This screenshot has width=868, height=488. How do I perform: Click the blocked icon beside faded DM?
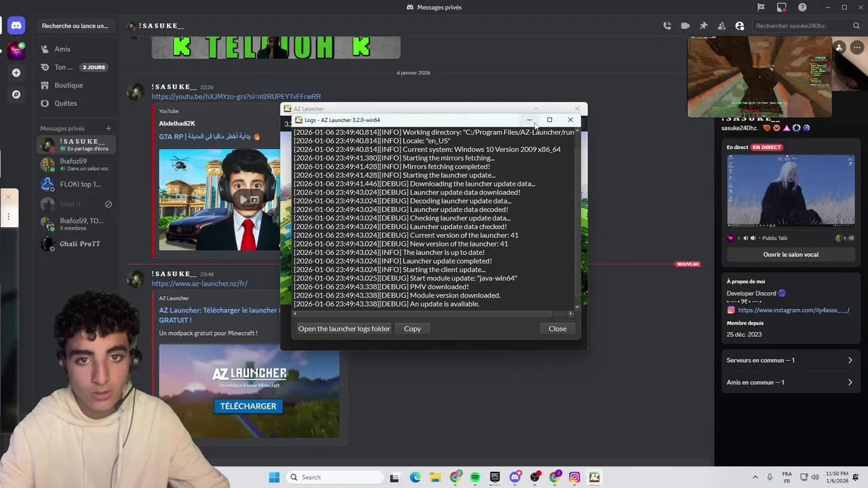click(108, 204)
